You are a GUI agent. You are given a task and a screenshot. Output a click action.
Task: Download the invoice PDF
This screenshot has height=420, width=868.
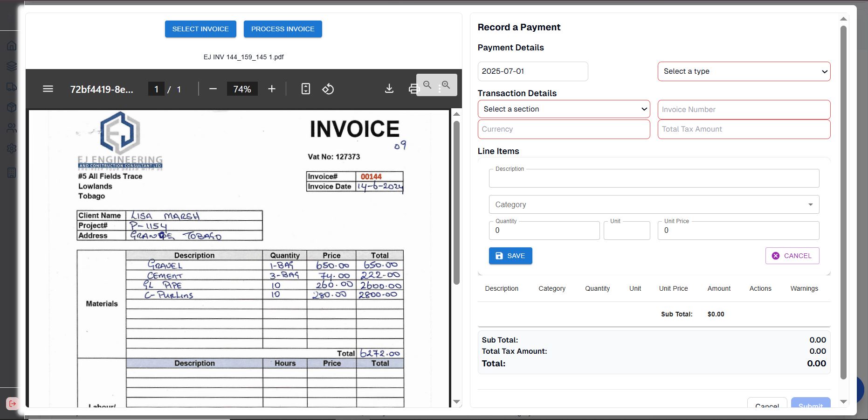(389, 88)
